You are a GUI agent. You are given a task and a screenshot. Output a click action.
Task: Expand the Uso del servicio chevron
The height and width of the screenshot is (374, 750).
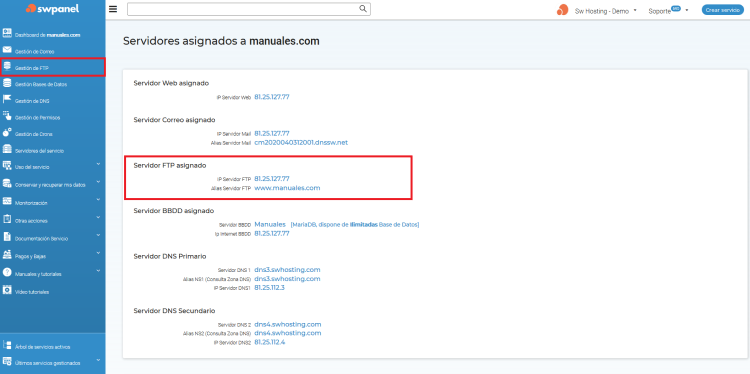98,164
